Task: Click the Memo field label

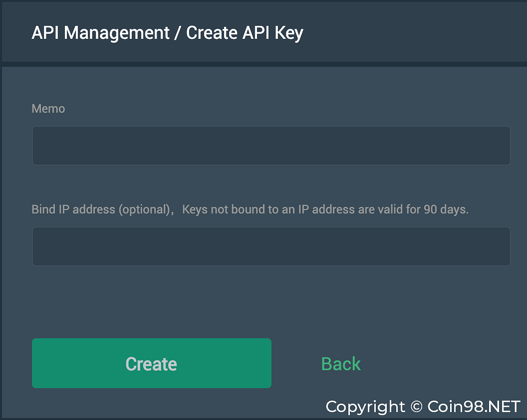Action: coord(48,109)
